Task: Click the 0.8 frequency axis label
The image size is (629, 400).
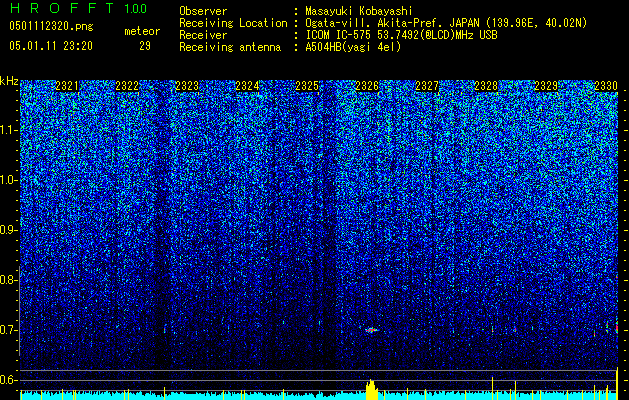Action: point(8,280)
